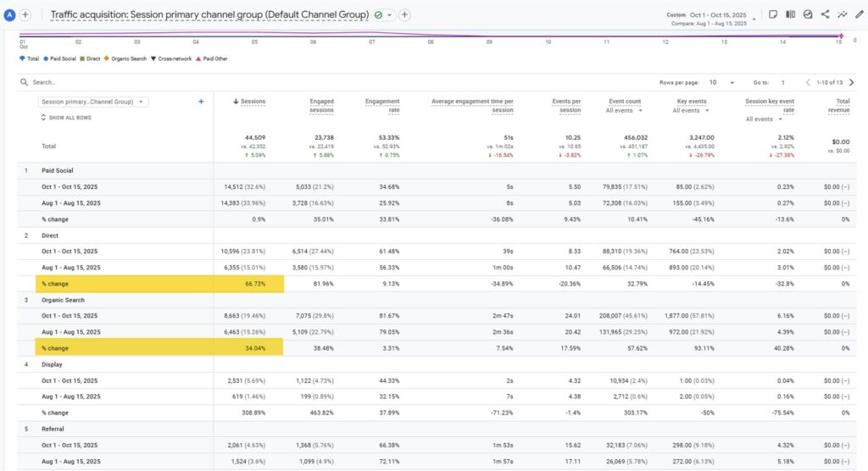Click SHOW ALL ROWS
Viewport: 868px width, 471px height.
point(68,118)
